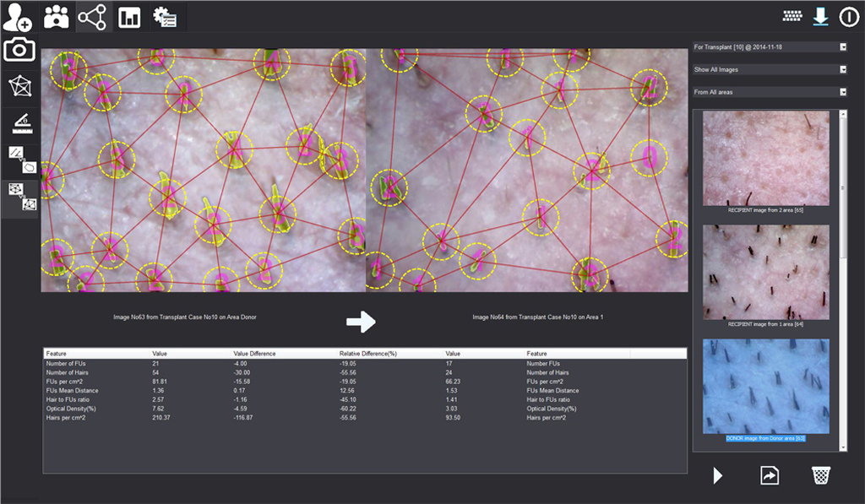Click the download arrow icon
Screen dimensions: 865x504
819,16
